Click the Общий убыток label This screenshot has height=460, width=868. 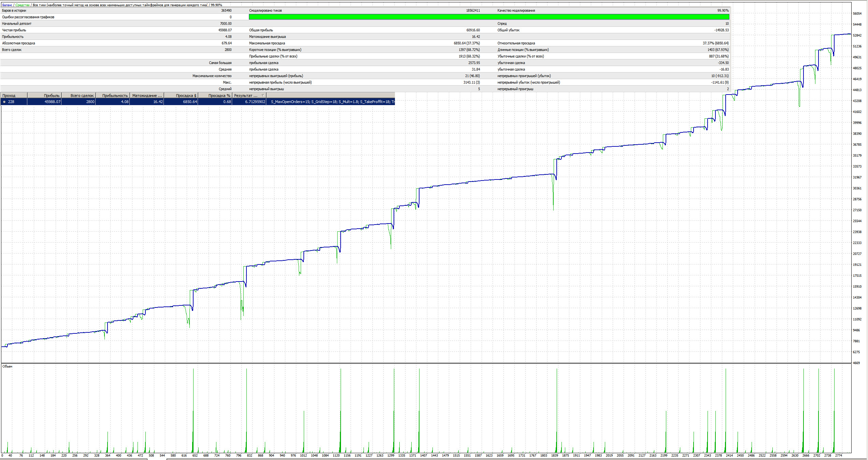(x=509, y=30)
